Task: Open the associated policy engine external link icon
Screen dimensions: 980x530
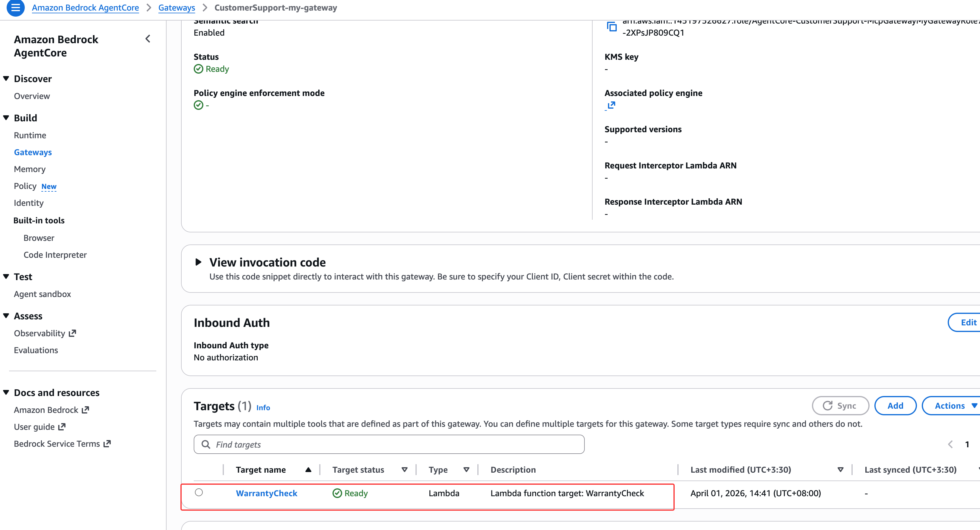Action: coord(611,105)
